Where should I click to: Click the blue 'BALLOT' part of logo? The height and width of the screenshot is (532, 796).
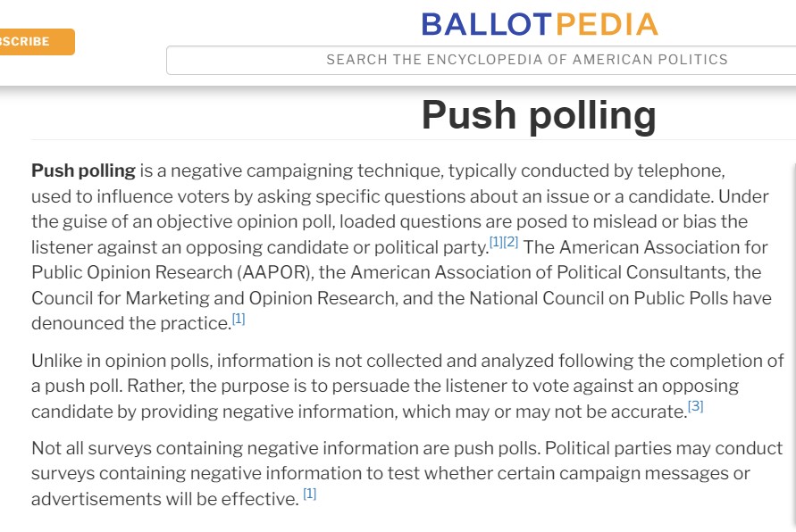tap(488, 24)
